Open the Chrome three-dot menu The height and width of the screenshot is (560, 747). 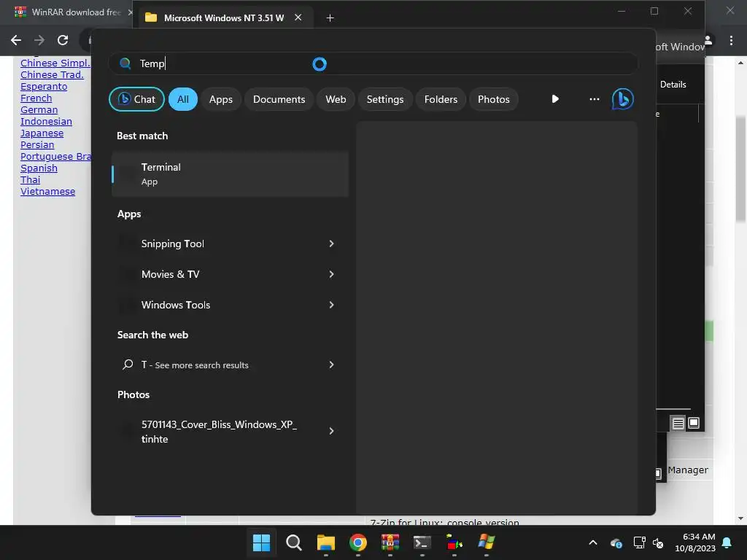tap(731, 41)
